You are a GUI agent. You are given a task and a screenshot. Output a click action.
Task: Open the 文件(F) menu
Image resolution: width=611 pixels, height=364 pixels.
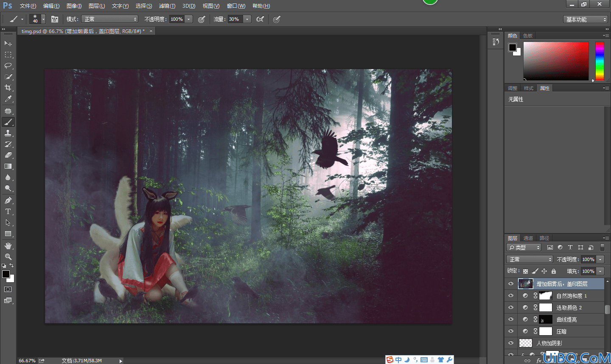[28, 6]
